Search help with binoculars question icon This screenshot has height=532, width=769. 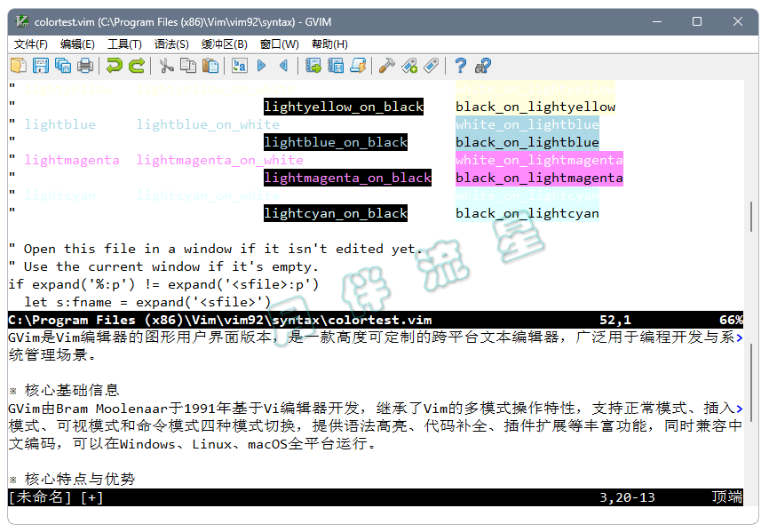(483, 65)
